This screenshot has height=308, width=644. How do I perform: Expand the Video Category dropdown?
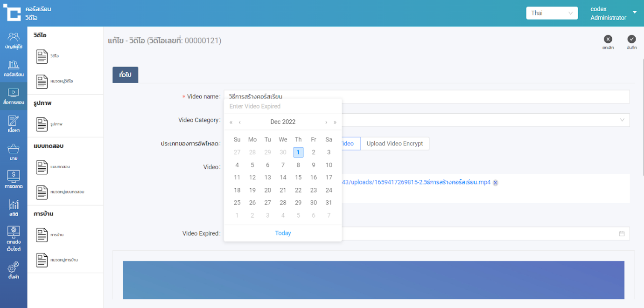622,120
